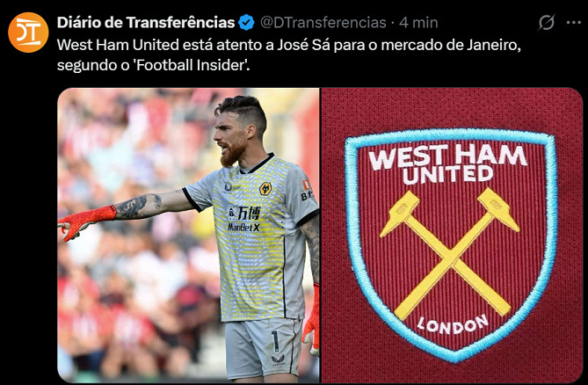Open the three-dot more options menu
Viewport: 588px width, 385px height.
(x=573, y=23)
